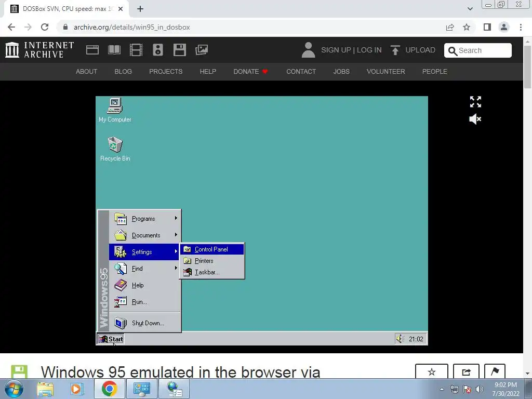Viewport: 532px width, 399px height.
Task: Open the Chrome profile icon
Action: tap(504, 27)
